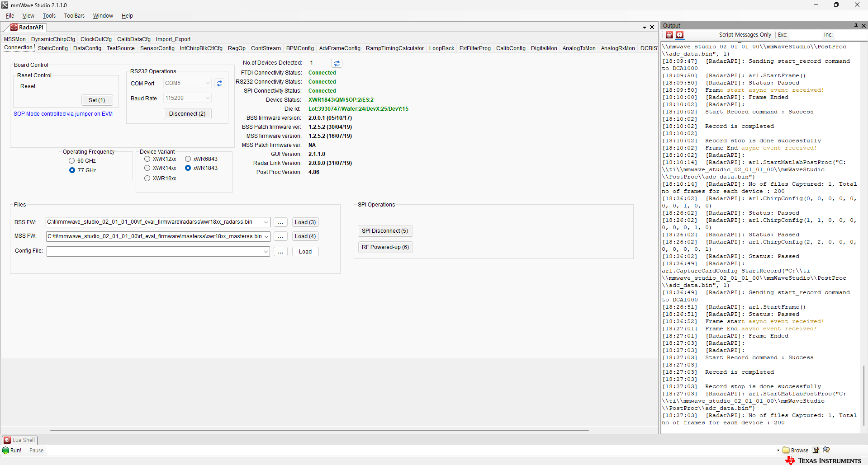Click the Lua Shell tab icon

coord(7,440)
